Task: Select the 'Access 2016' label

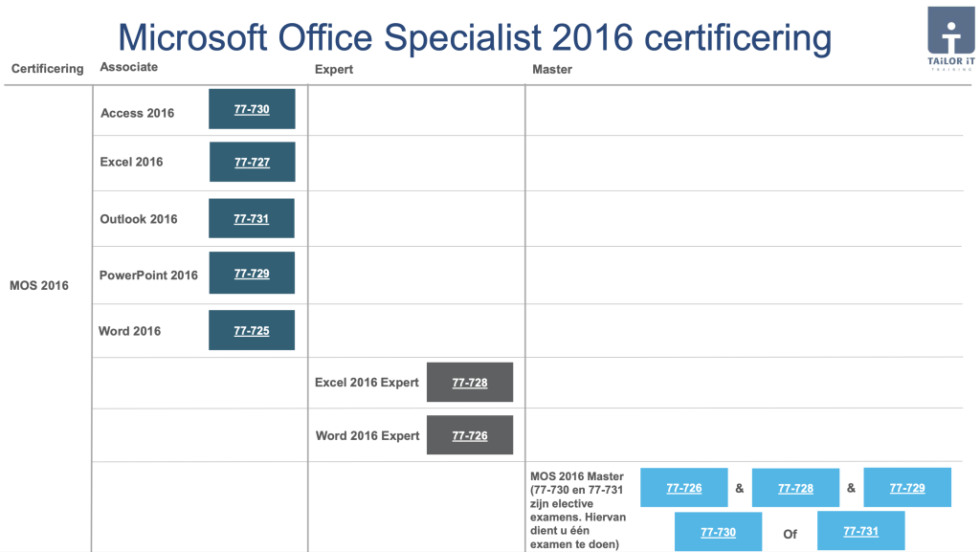Action: (x=138, y=113)
